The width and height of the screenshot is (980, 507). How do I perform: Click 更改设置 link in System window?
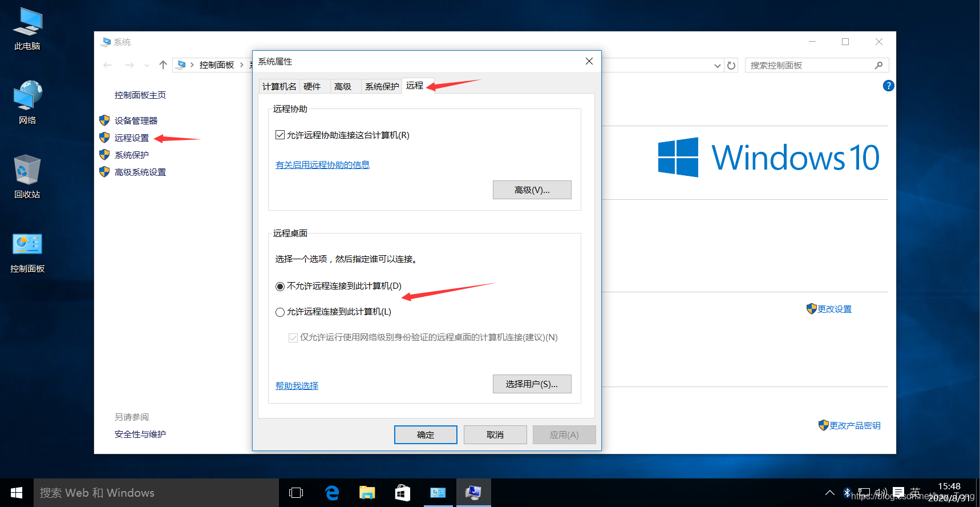pos(835,309)
